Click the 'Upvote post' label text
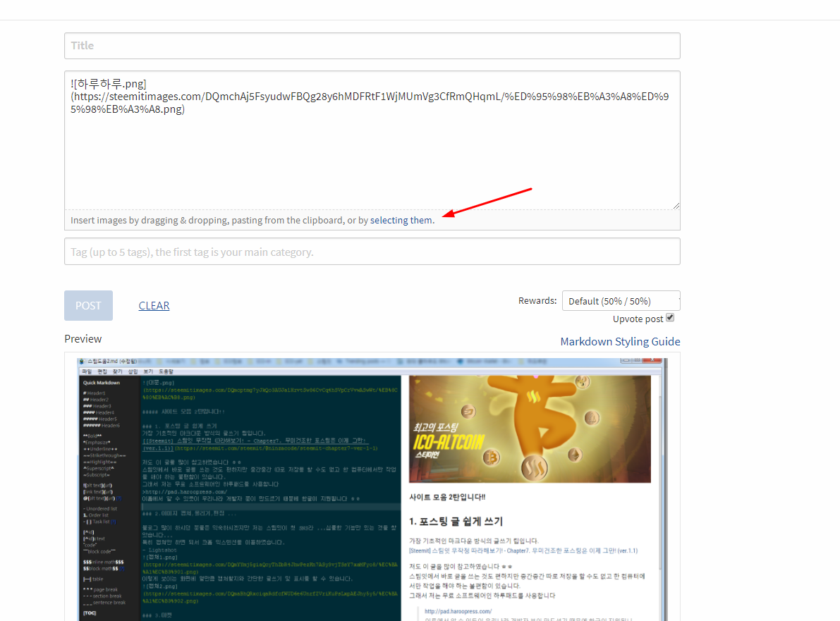 [x=638, y=319]
